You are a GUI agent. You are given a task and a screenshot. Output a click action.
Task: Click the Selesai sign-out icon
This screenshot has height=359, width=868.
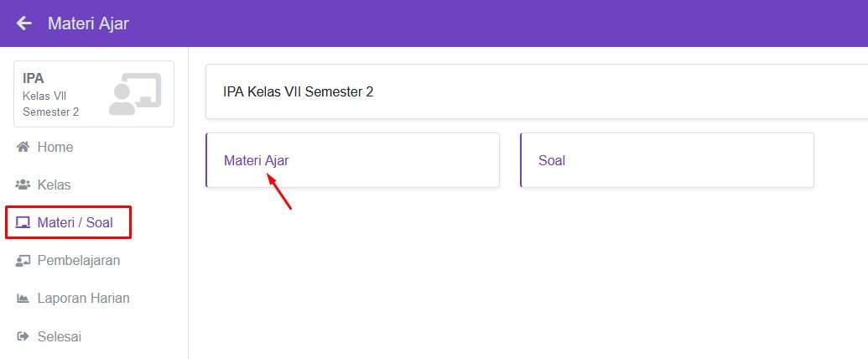point(23,337)
